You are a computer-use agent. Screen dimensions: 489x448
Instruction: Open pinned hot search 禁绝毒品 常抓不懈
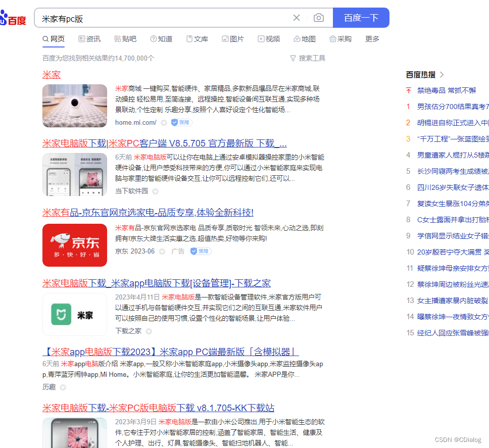[447, 90]
